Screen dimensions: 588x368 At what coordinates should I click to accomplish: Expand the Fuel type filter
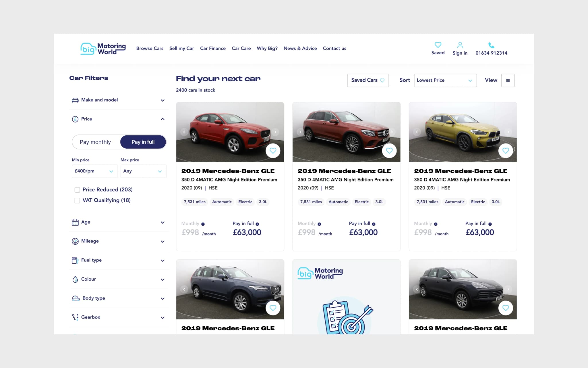coord(118,260)
